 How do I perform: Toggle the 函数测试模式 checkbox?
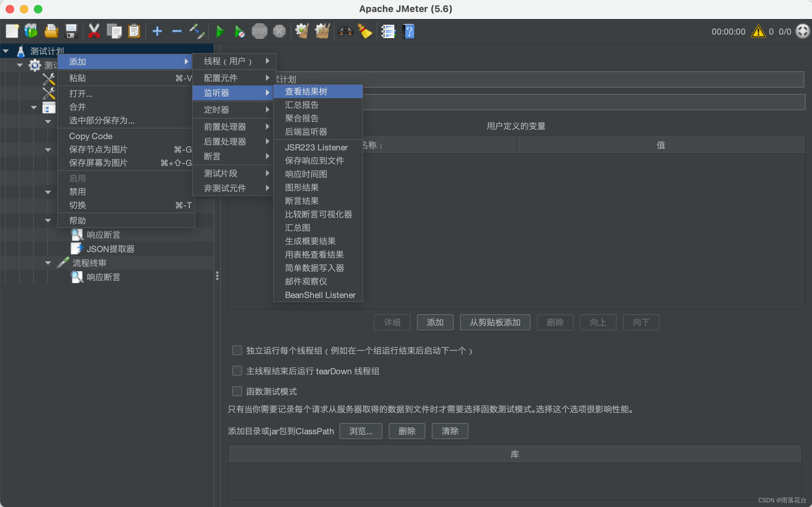pyautogui.click(x=237, y=391)
